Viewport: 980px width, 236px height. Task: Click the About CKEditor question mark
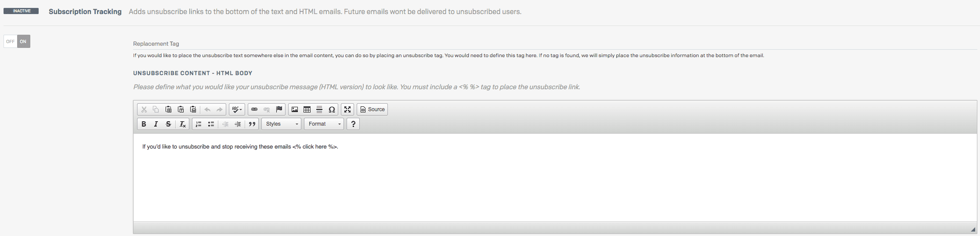point(353,124)
